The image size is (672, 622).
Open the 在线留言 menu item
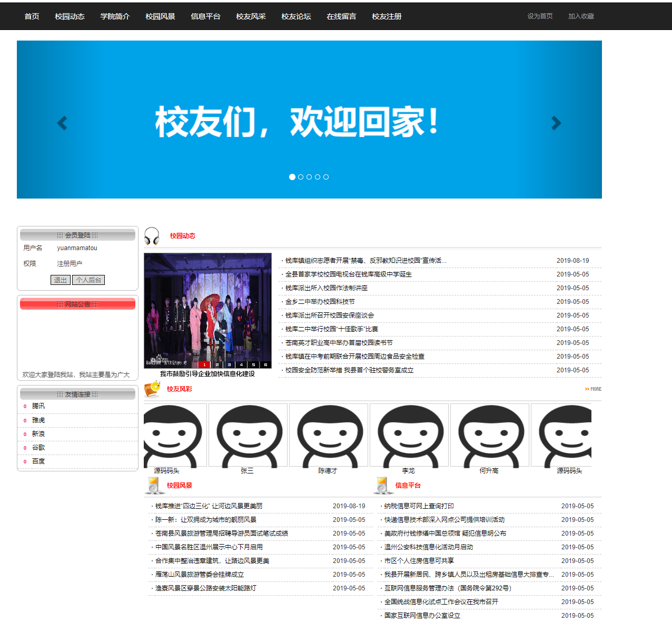[x=341, y=16]
